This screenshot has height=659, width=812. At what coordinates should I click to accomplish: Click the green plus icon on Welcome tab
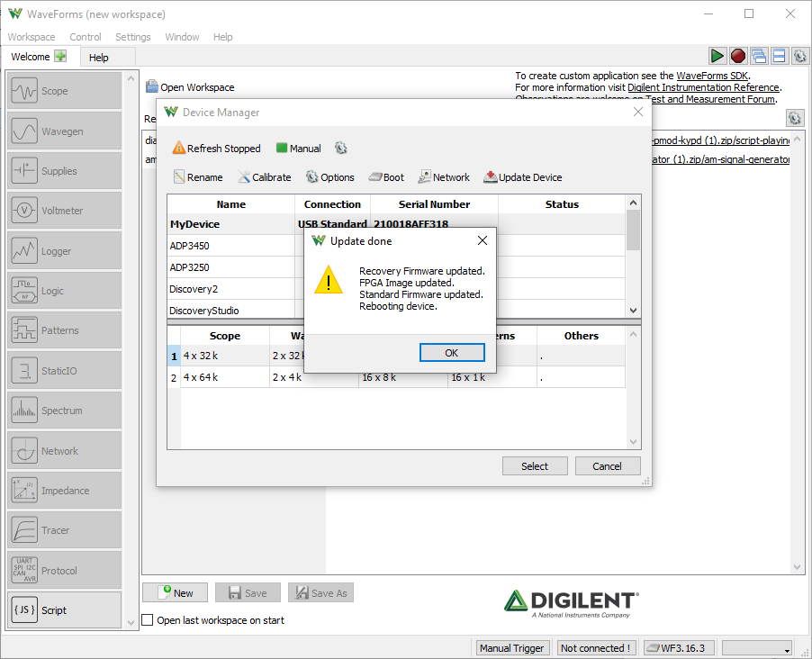point(60,56)
